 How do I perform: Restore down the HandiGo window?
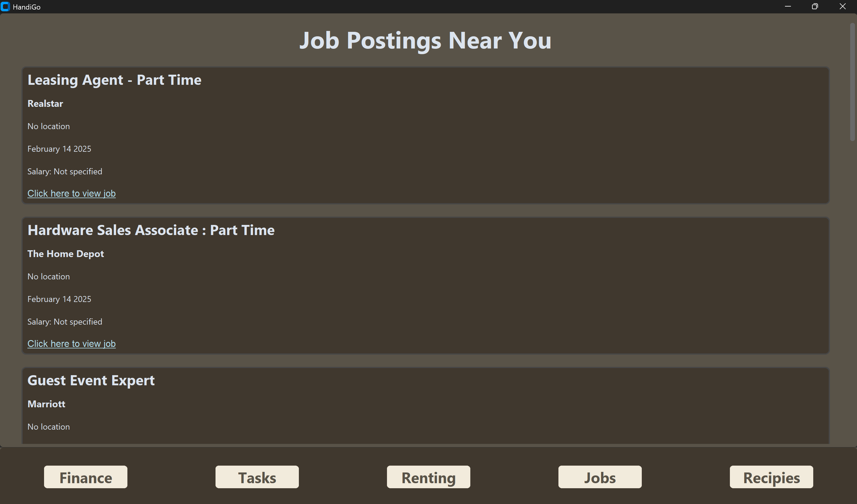[815, 7]
